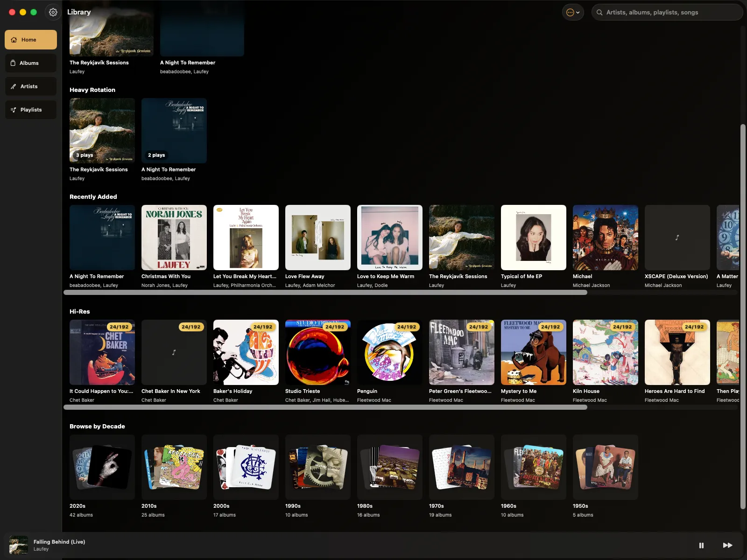Open A Night To Remember in Heavy Rotation
The width and height of the screenshot is (747, 560).
[x=174, y=131]
